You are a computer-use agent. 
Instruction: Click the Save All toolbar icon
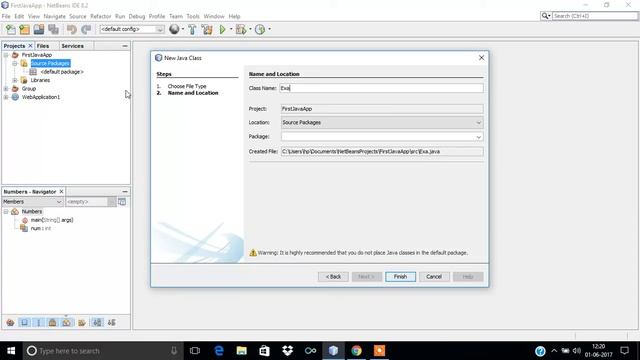tap(53, 29)
